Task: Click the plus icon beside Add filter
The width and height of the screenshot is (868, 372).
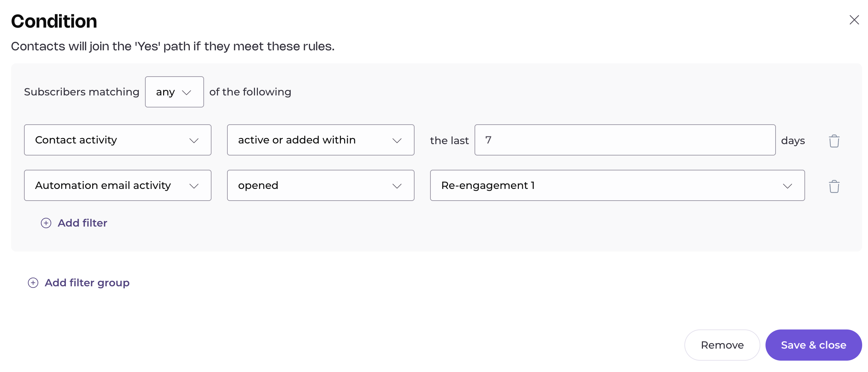Action: pos(46,223)
